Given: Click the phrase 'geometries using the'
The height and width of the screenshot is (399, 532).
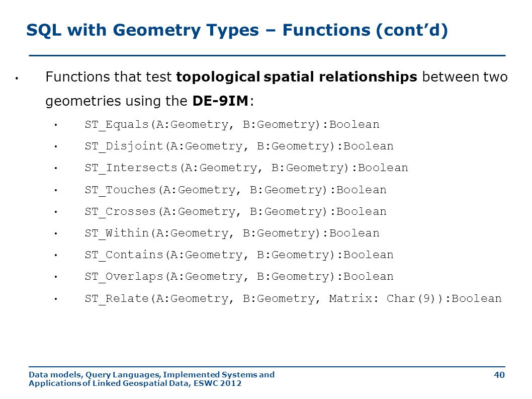Looking at the screenshot, I should (116, 101).
